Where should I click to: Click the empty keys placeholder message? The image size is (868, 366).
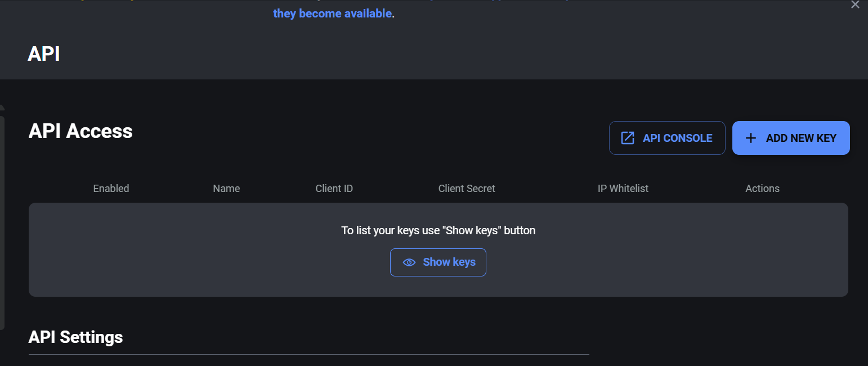pyautogui.click(x=438, y=230)
